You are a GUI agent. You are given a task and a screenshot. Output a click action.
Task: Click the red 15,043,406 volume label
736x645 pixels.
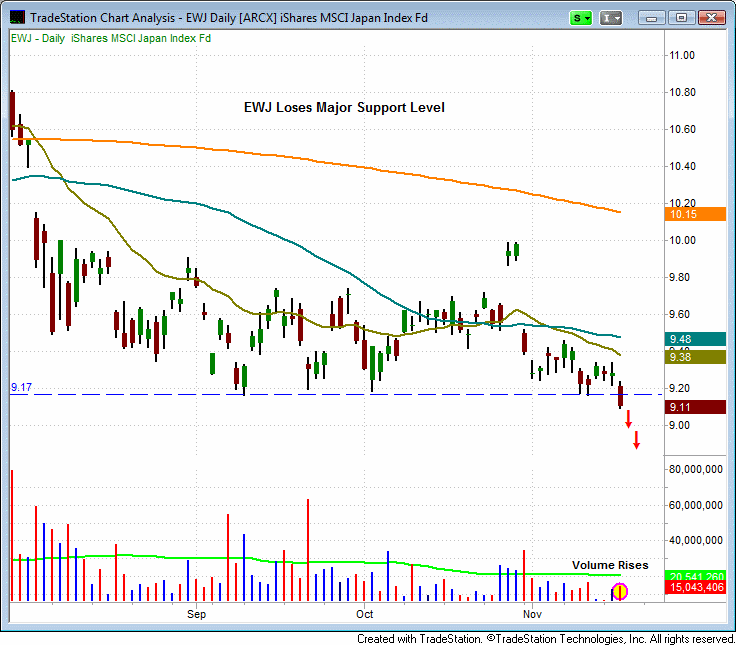tap(695, 587)
